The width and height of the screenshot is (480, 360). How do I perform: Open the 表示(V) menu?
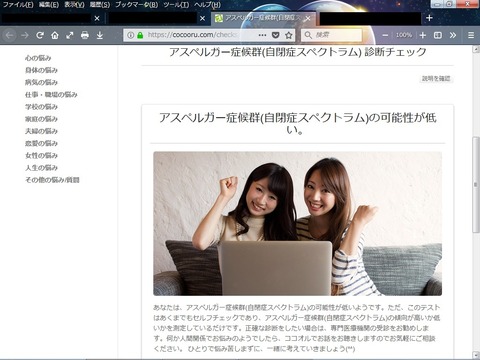[74, 5]
